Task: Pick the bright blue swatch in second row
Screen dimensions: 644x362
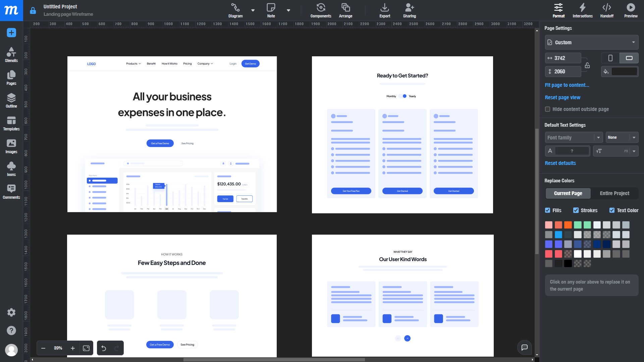Action: pos(558,235)
